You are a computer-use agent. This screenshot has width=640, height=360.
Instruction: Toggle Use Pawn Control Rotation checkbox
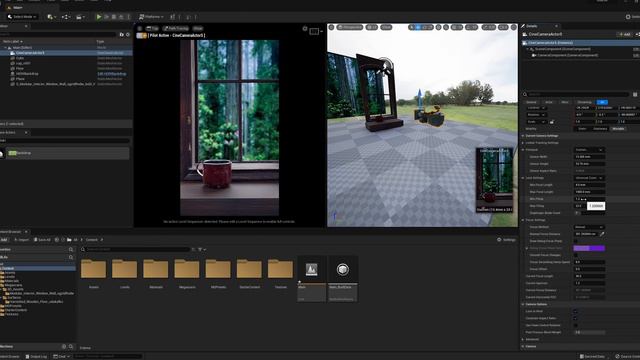[x=576, y=325]
